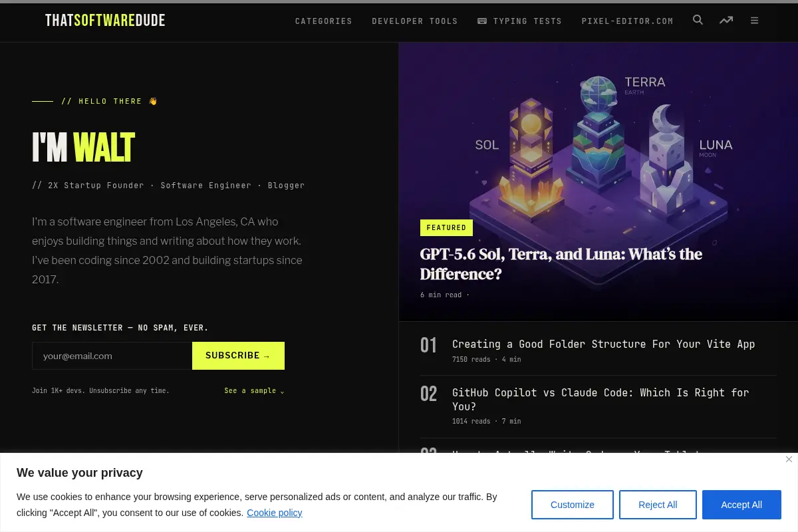Dismiss cookie banner with the X icon
The image size is (798, 532).
(789, 460)
